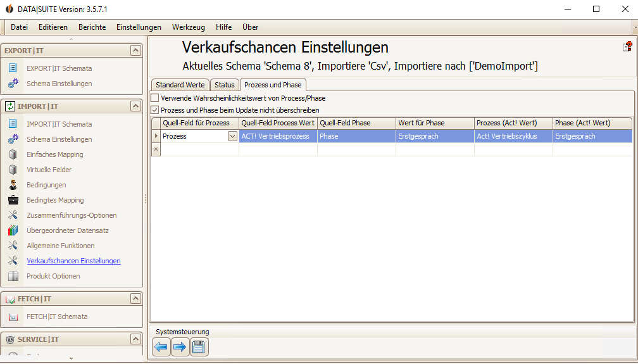Open Allgemeine Funktionen in sidebar
This screenshot has width=638, height=364.
point(61,246)
